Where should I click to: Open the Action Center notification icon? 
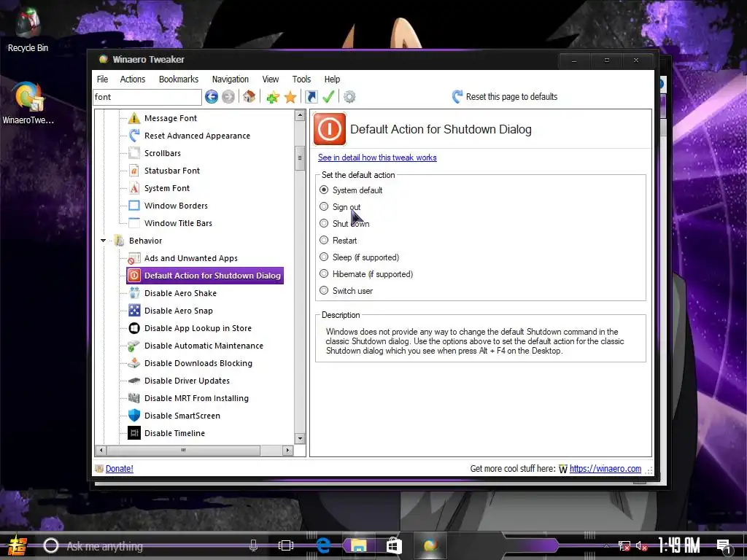point(724,545)
